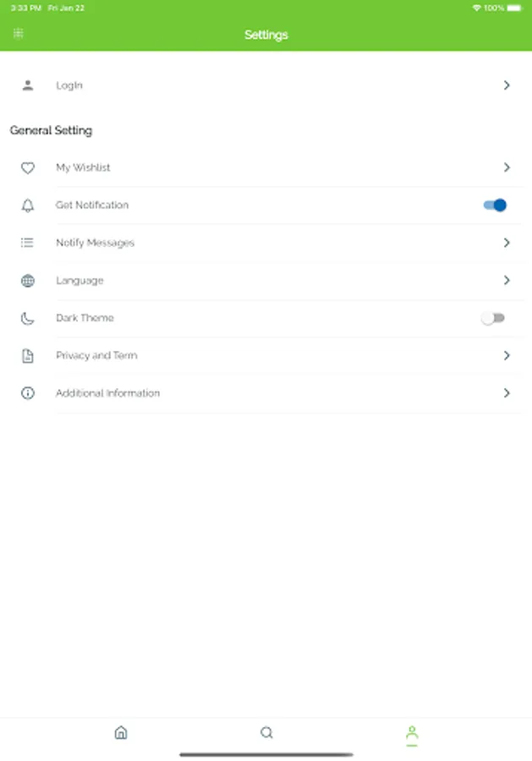
Task: Click the chevron next to Additional Information
Action: point(507,393)
